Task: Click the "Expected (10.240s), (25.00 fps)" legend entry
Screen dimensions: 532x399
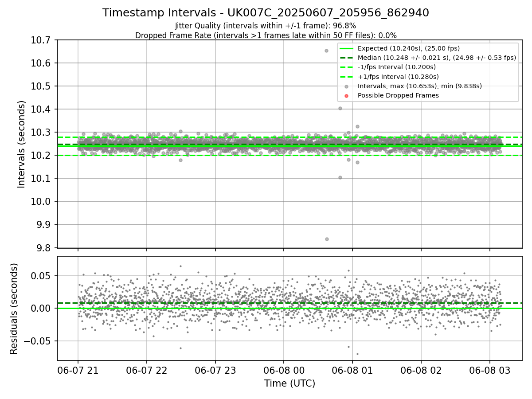Action: [408, 48]
